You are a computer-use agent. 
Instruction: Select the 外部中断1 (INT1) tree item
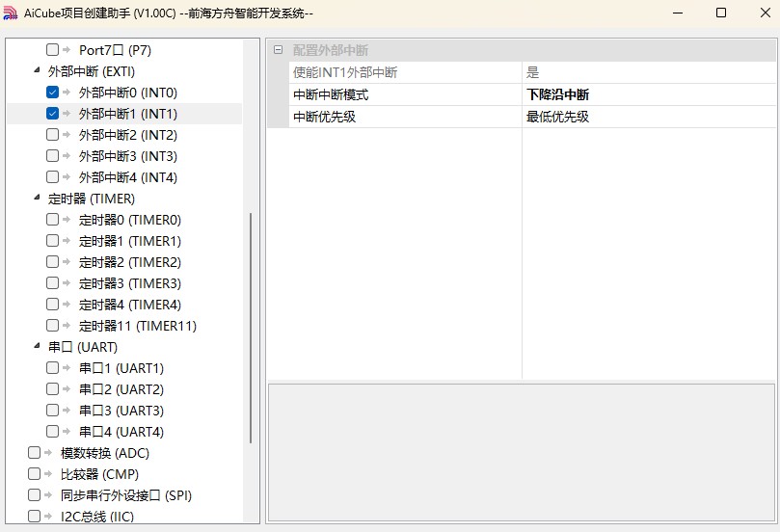[x=128, y=114]
